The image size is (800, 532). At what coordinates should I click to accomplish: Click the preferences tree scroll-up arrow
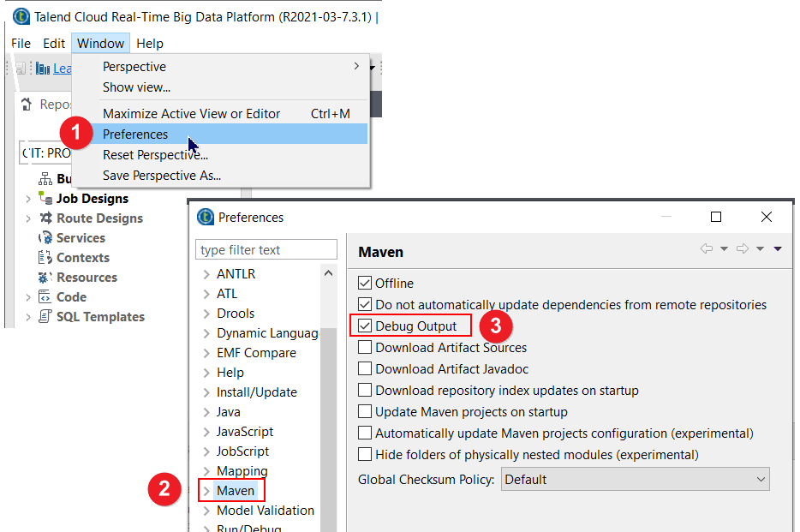click(x=329, y=273)
